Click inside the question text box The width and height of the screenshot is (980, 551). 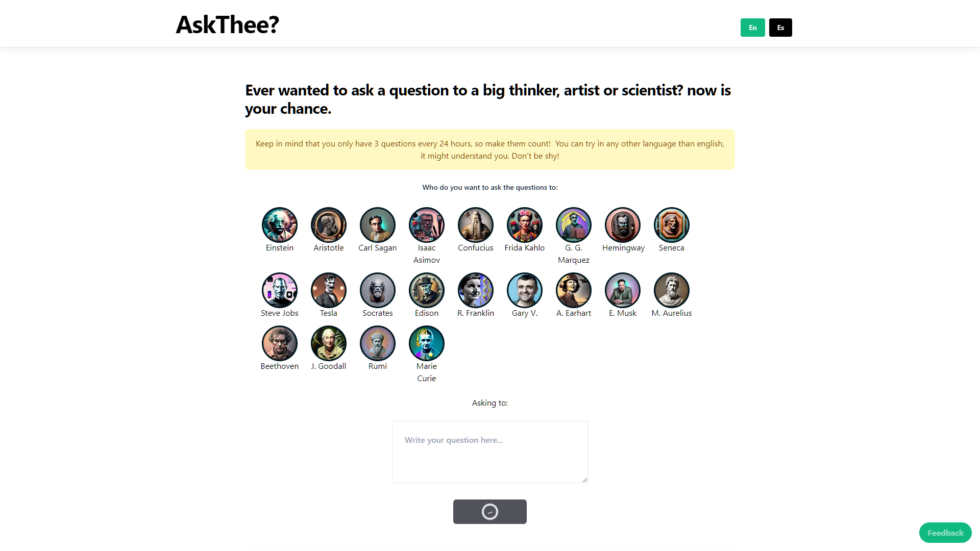pyautogui.click(x=489, y=452)
